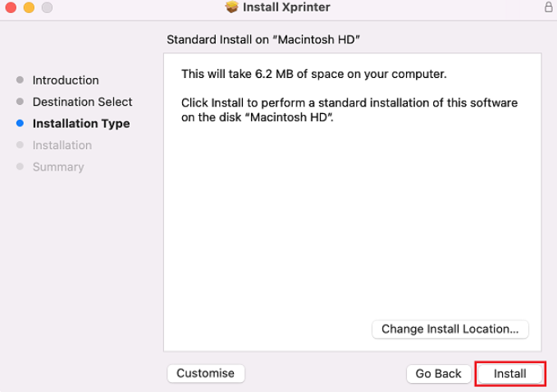Select the Installation Type step

81,124
